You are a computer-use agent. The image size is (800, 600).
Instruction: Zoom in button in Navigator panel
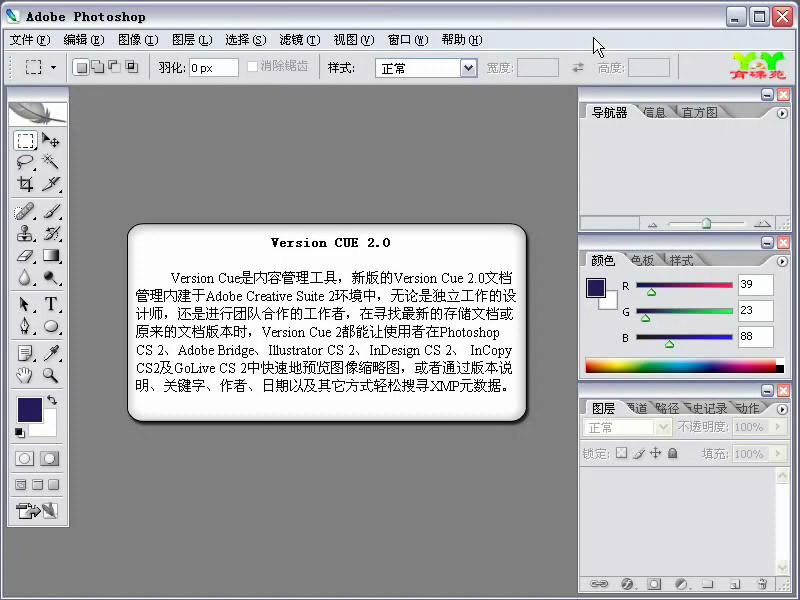(x=762, y=223)
